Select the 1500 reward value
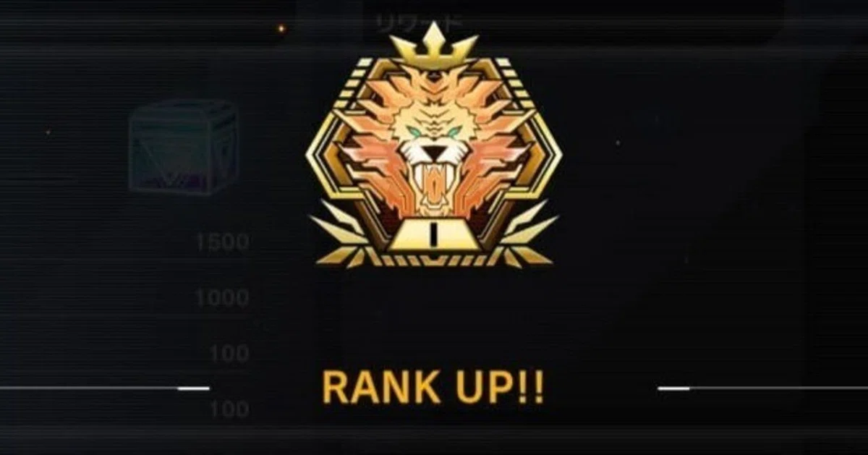The image size is (868, 455). click(222, 242)
